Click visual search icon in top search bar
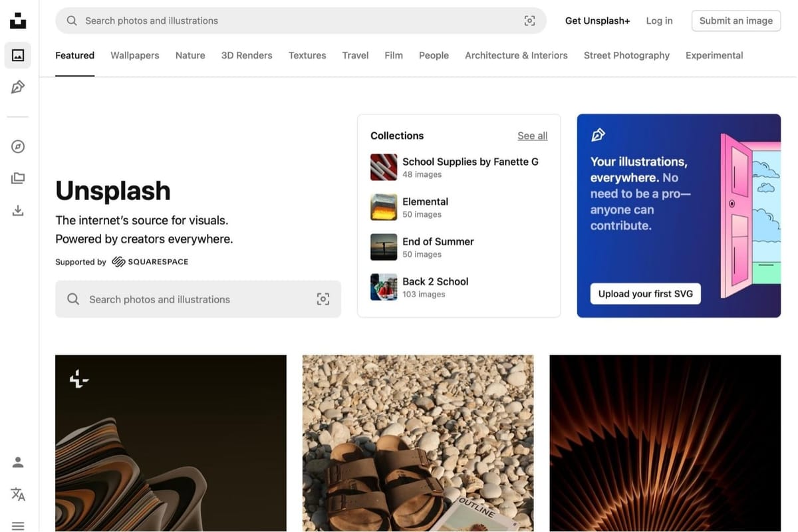798x532 pixels. pos(529,21)
